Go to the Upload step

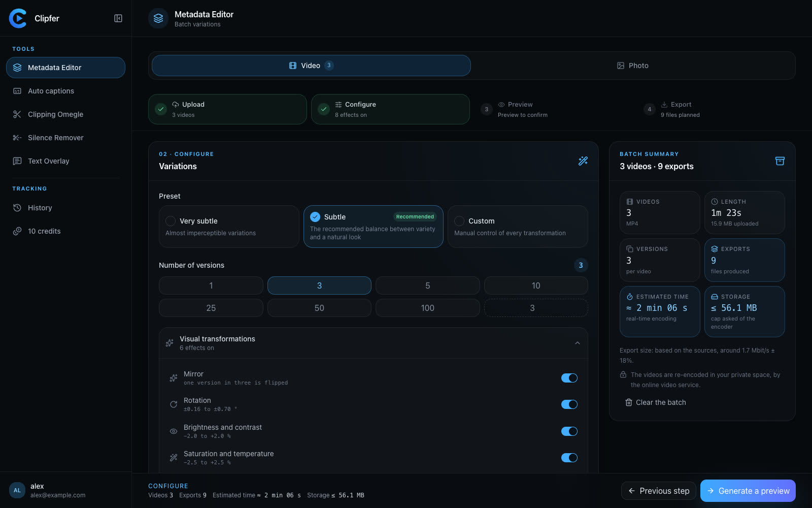coord(227,109)
